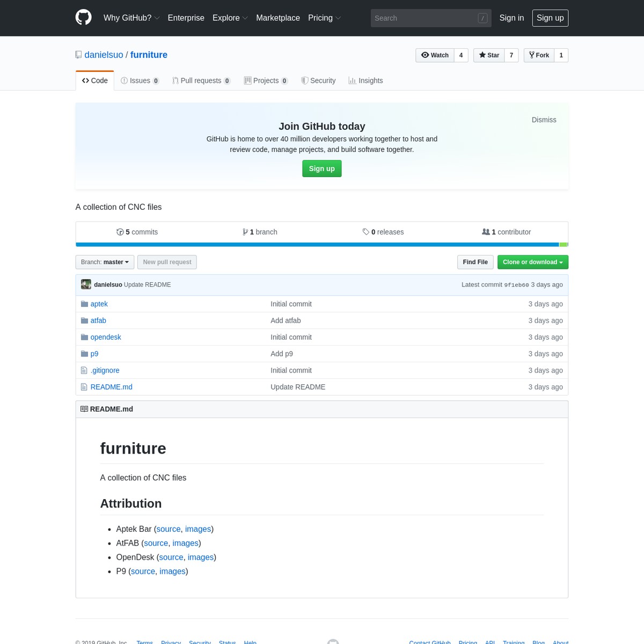Switch to the Projects tab
The image size is (644, 644).
(x=266, y=80)
